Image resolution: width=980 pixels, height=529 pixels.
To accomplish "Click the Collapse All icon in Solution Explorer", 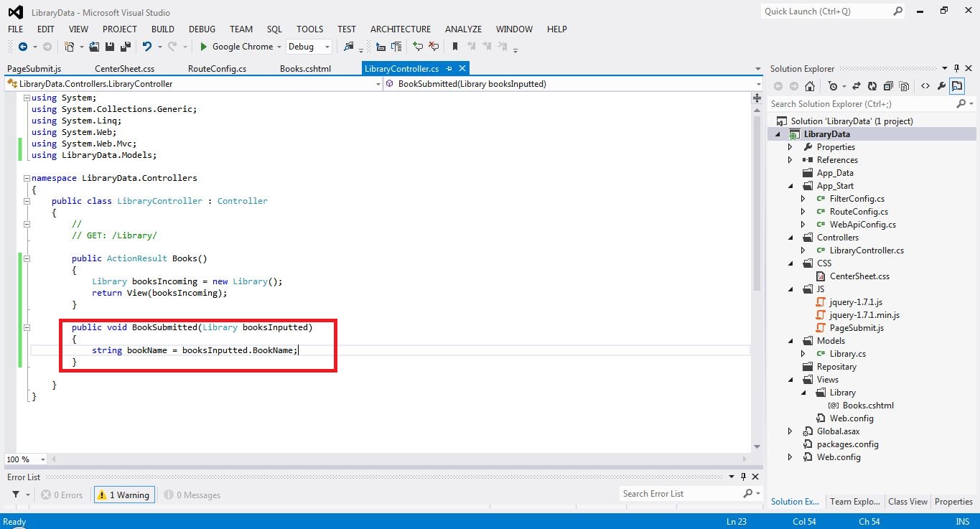I will (x=888, y=86).
